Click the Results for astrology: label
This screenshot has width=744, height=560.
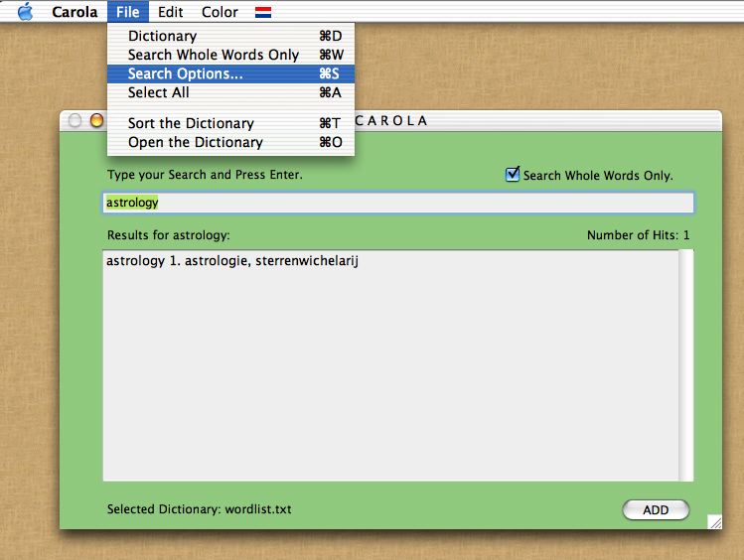[169, 235]
